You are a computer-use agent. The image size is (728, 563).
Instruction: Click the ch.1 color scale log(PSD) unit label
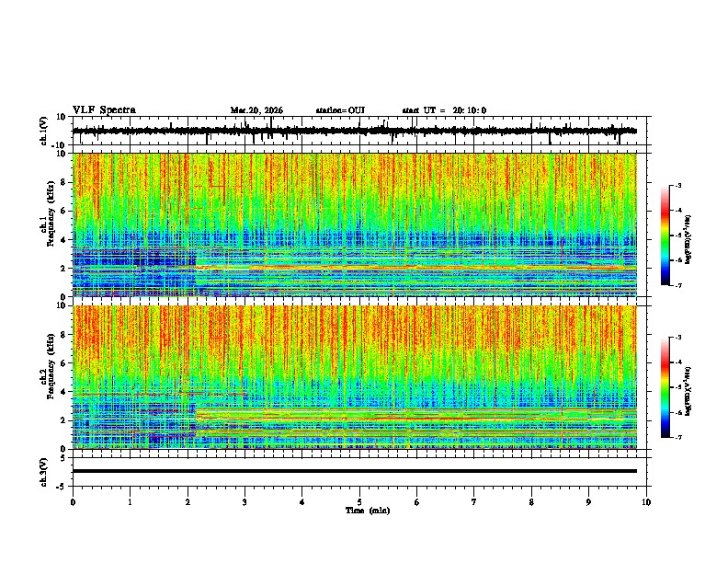click(x=688, y=240)
